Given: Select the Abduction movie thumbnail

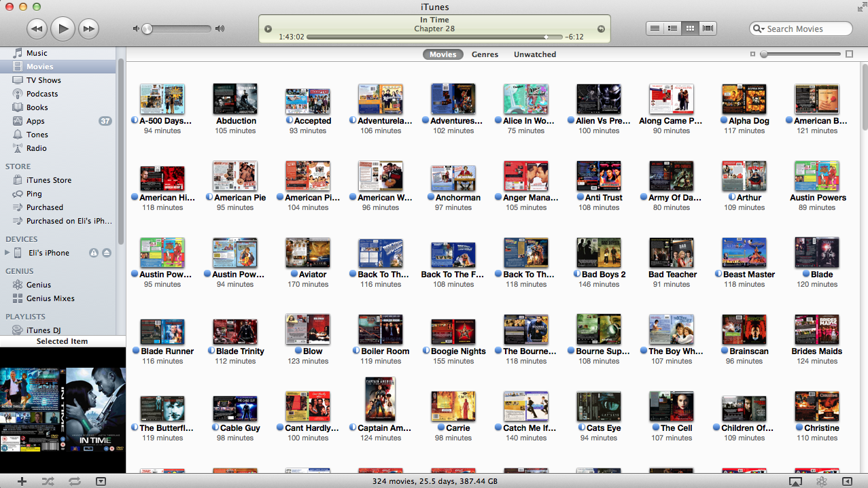Looking at the screenshot, I should coord(235,99).
